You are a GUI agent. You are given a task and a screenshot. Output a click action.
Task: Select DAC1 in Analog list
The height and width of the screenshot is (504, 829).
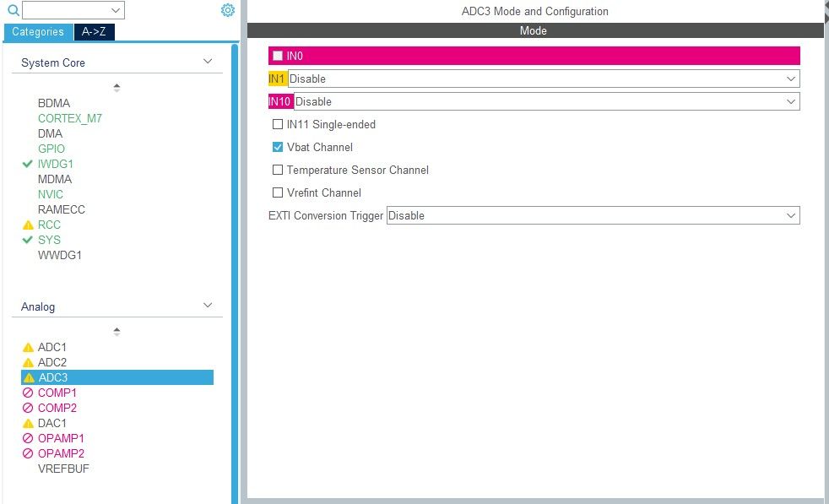(x=52, y=424)
